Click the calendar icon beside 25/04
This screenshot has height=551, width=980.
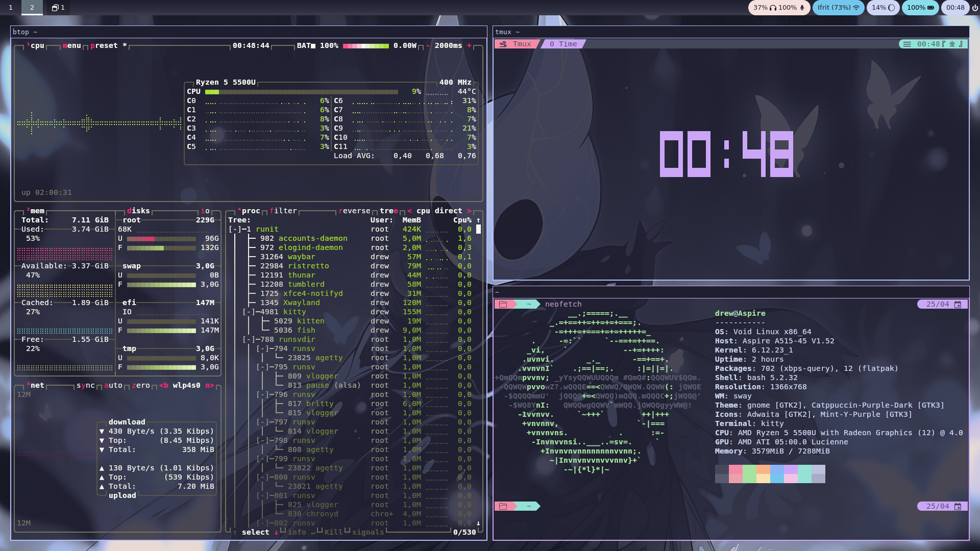pyautogui.click(x=958, y=304)
